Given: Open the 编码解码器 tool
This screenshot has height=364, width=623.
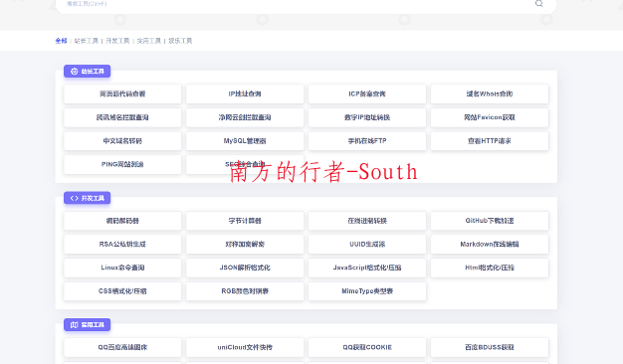Looking at the screenshot, I should [x=122, y=221].
